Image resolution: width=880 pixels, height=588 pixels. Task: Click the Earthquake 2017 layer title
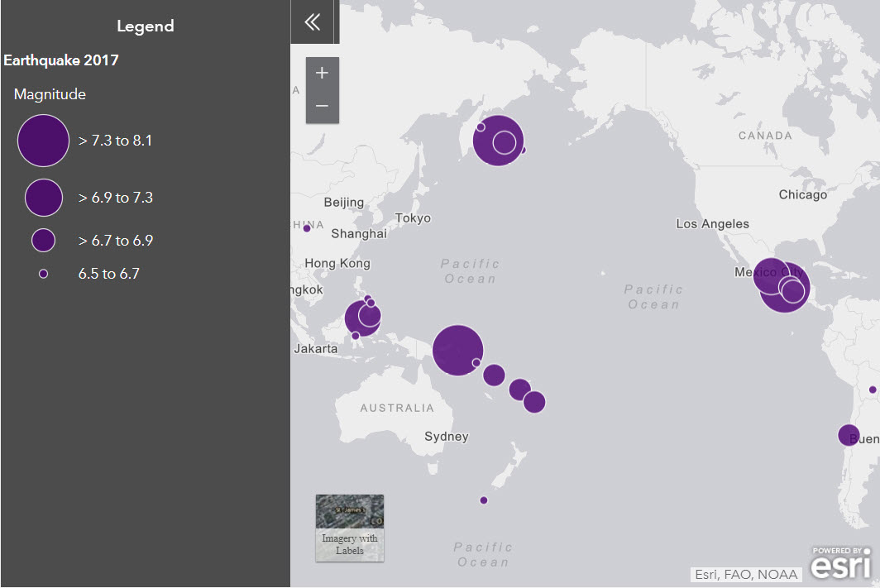(x=61, y=60)
